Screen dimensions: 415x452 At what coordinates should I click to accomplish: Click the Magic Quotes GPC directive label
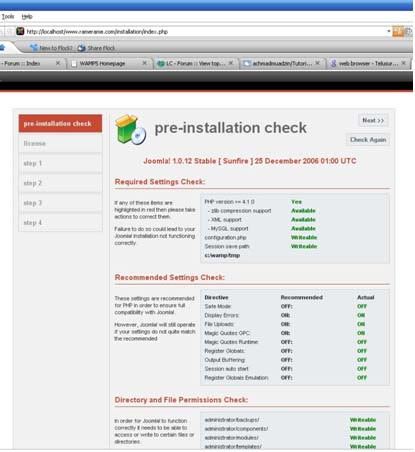227,333
